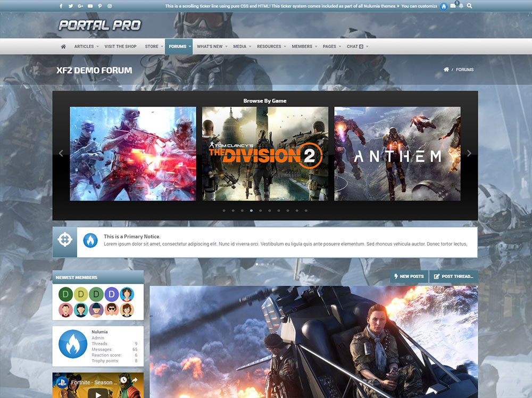Expand the Media dropdown arrow

[x=250, y=46]
